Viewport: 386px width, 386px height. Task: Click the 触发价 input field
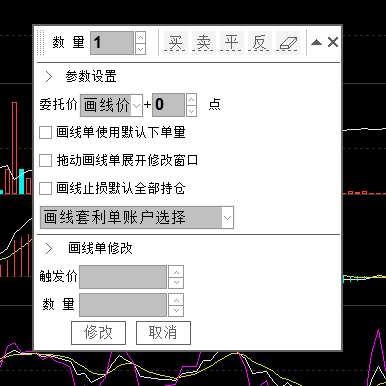pos(123,277)
